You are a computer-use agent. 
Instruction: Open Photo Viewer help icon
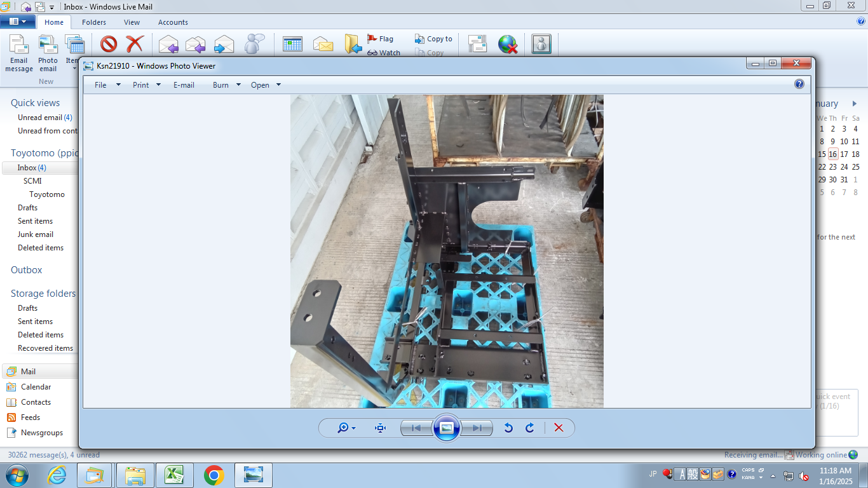(799, 84)
